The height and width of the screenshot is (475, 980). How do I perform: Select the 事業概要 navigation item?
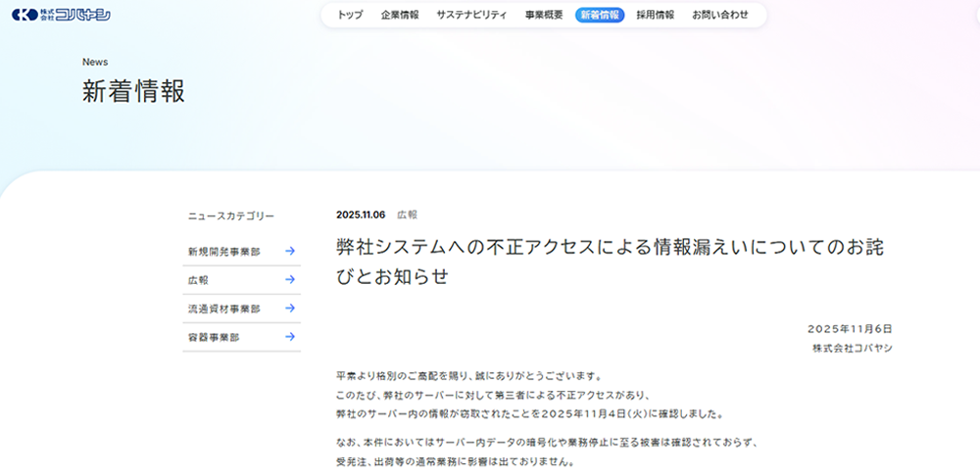point(544,15)
